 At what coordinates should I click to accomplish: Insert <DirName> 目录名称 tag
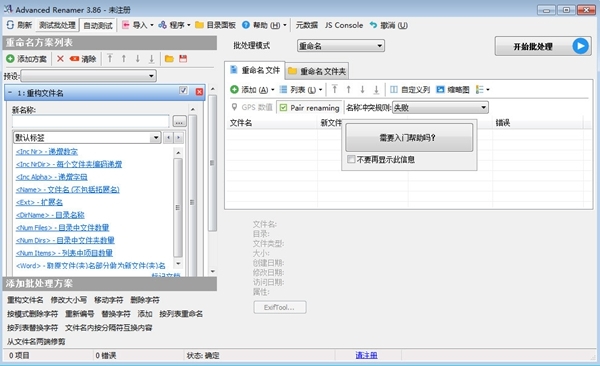point(50,215)
